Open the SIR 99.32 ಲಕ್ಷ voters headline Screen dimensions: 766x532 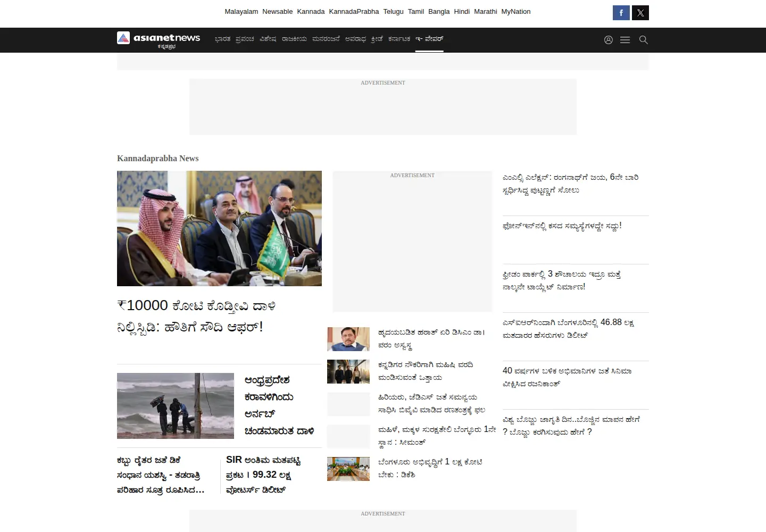tap(263, 475)
